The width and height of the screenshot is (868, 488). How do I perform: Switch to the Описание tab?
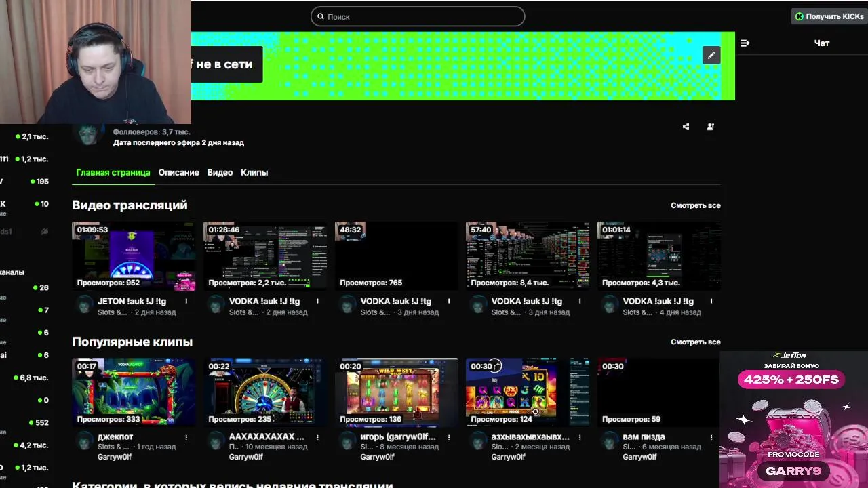178,172
